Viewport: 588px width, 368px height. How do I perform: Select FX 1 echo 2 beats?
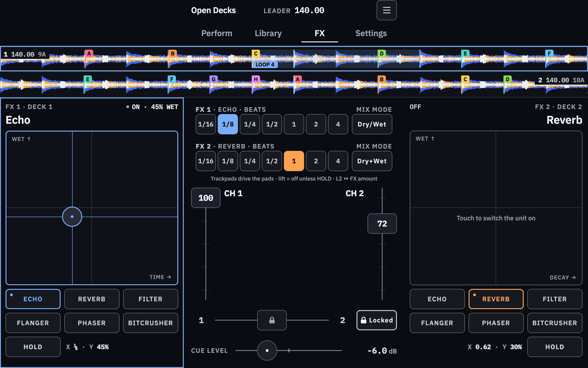point(316,124)
